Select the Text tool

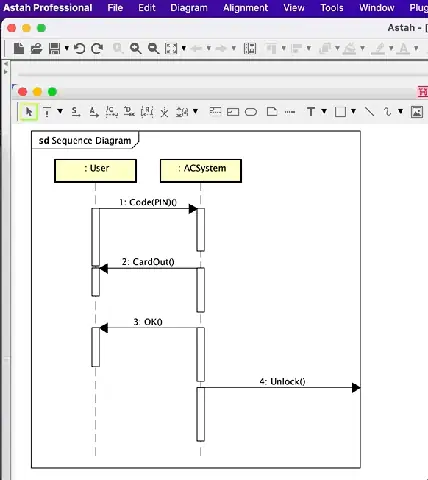[x=311, y=112]
